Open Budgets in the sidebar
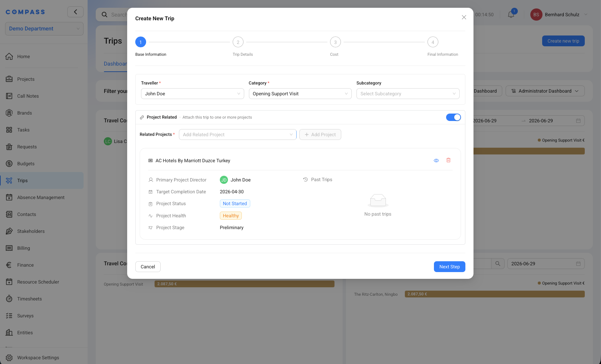The image size is (601, 364). click(42, 164)
